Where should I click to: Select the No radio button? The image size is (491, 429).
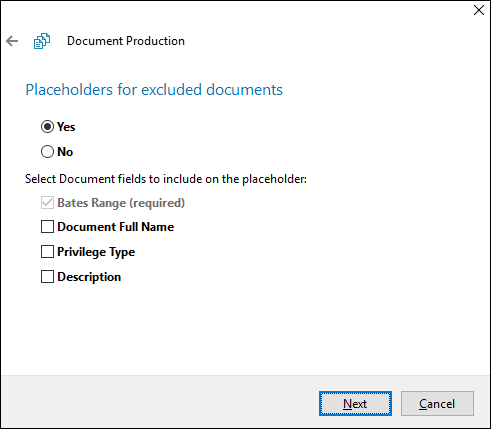coord(47,152)
